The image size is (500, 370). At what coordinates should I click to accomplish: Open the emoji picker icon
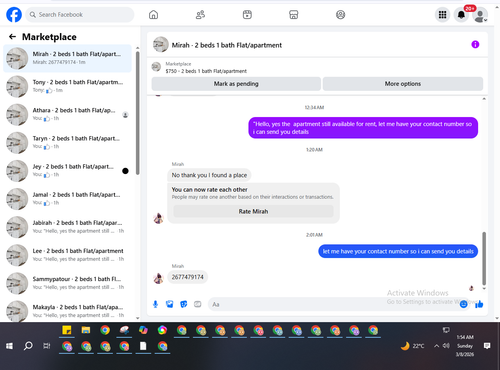click(463, 304)
